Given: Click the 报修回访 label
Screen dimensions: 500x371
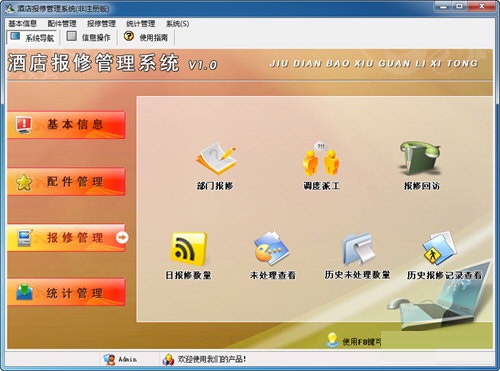Looking at the screenshot, I should coord(422,186).
